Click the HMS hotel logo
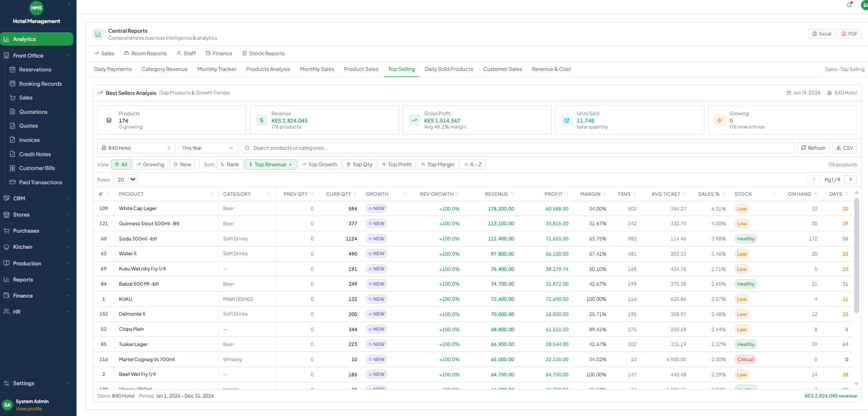The width and height of the screenshot is (868, 416). tap(36, 8)
